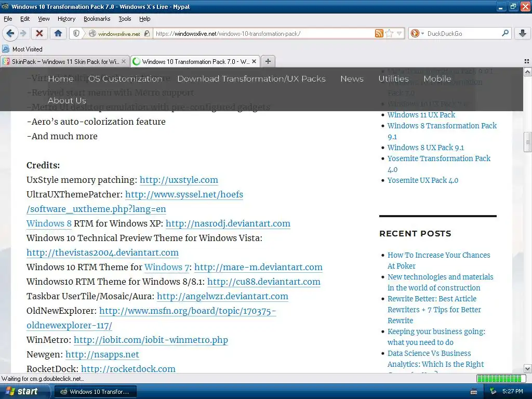Open the http://rocketdock.com link
Screen dimensions: 532x399
coord(128,369)
